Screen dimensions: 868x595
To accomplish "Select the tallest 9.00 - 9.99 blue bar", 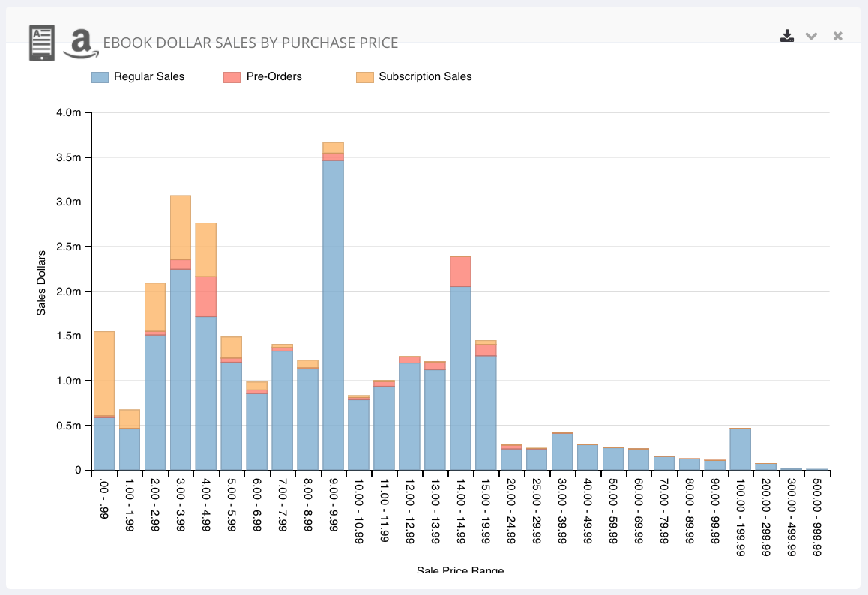I will (333, 315).
